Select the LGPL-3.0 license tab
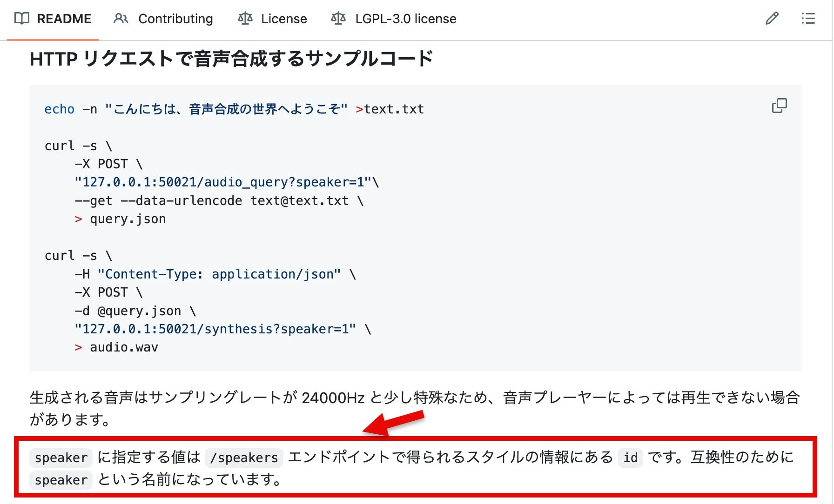This screenshot has height=504, width=834. (394, 19)
